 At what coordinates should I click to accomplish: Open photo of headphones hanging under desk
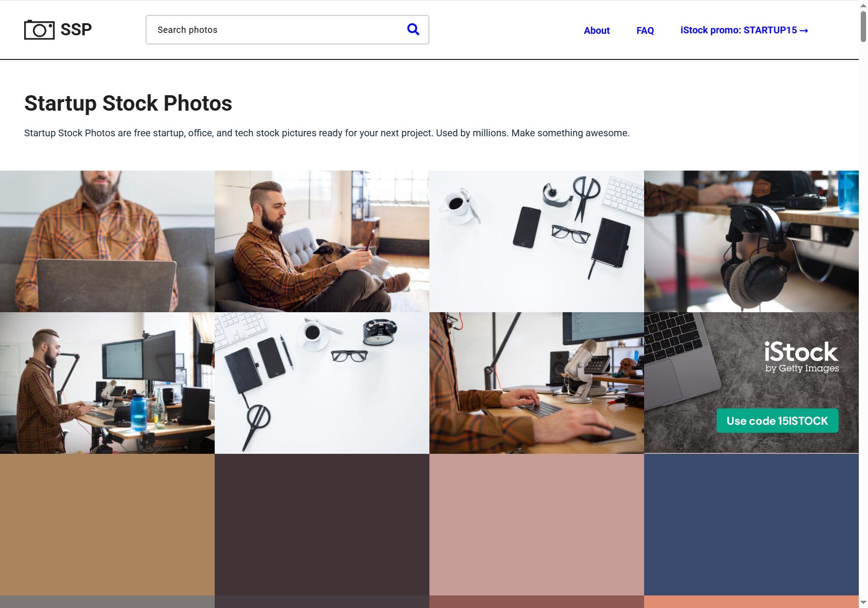coord(751,241)
